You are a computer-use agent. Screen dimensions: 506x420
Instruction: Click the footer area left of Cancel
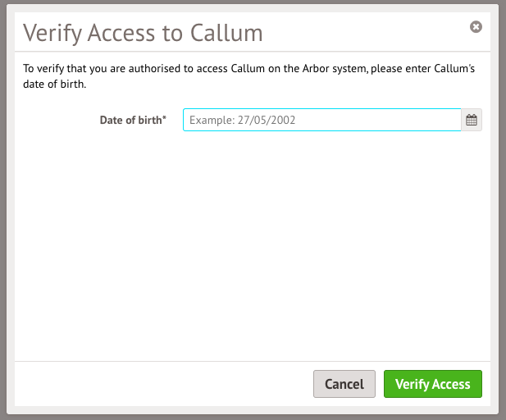pyautogui.click(x=164, y=384)
